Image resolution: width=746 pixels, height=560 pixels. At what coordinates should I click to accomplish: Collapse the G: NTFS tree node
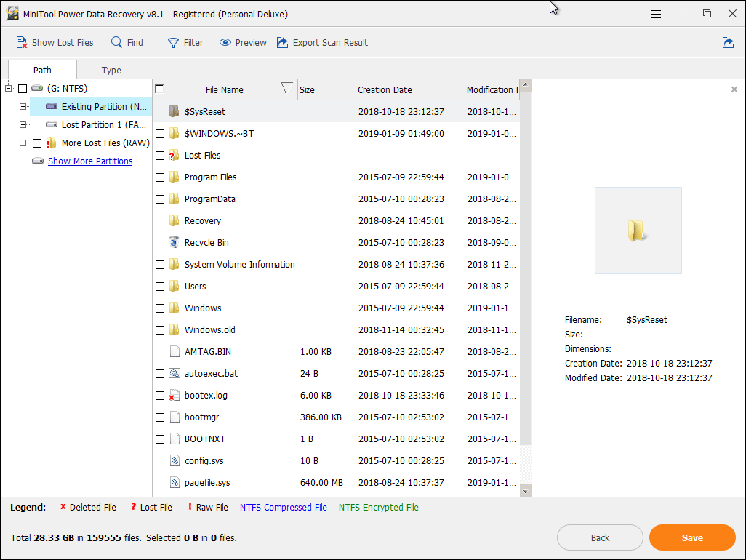pos(9,88)
